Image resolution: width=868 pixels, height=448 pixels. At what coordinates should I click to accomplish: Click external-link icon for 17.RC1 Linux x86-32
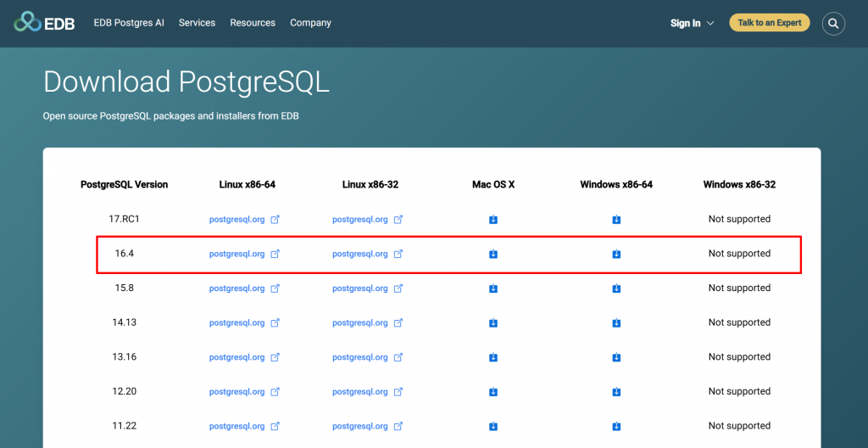point(398,220)
